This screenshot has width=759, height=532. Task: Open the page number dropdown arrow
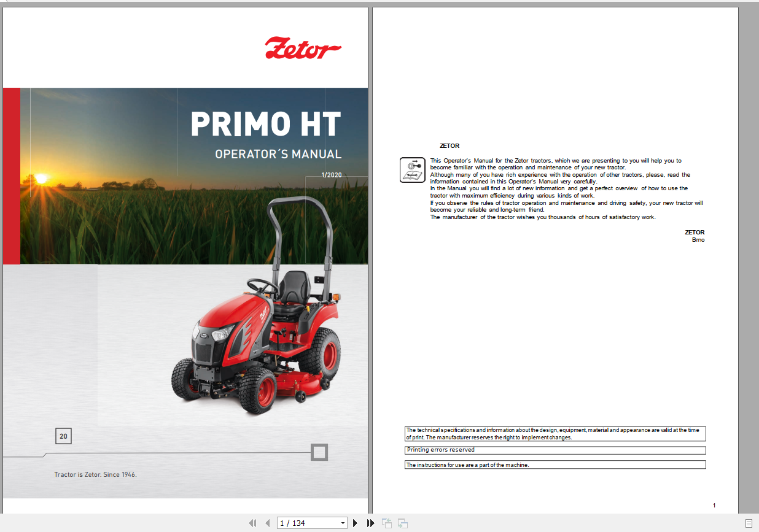[343, 523]
